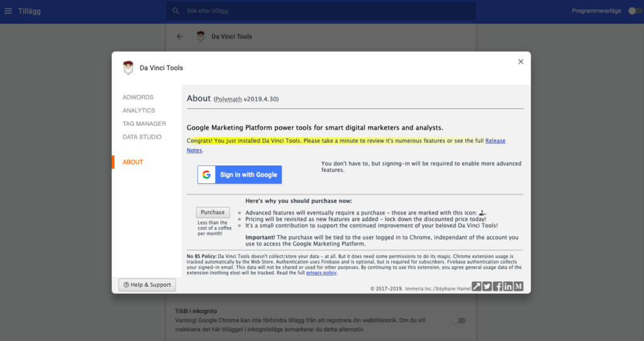Image resolution: width=644 pixels, height=341 pixels.
Task: Click the back arrow beside Da Vinci Tools
Action: [x=180, y=36]
